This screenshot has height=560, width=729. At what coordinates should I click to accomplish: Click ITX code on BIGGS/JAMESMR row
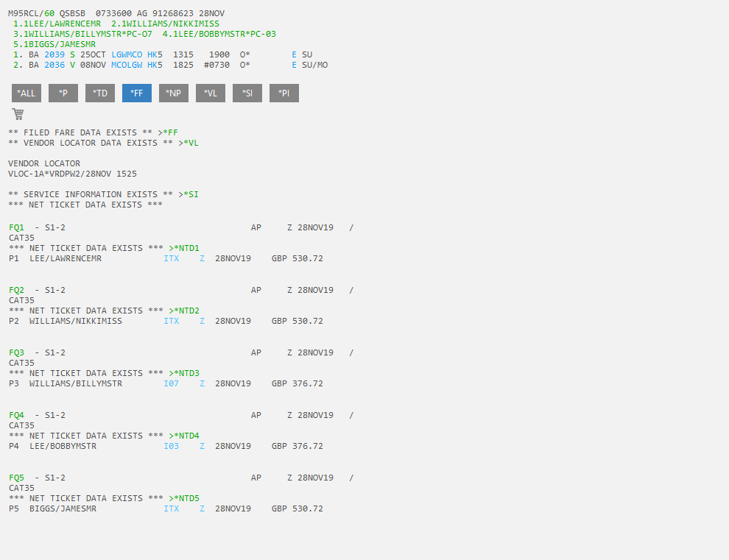(x=171, y=509)
